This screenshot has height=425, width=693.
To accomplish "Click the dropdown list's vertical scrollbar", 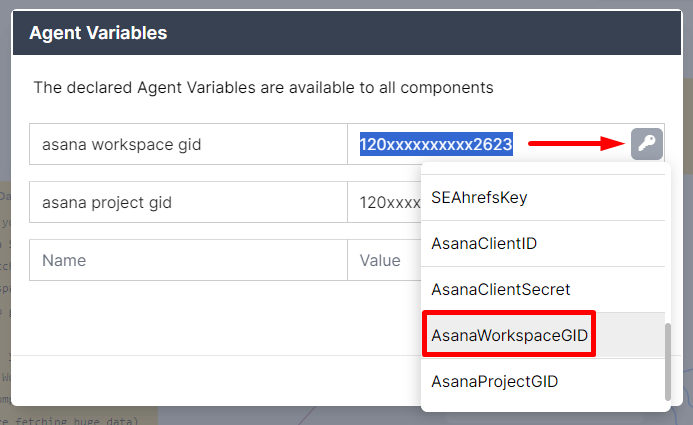I will click(668, 361).
